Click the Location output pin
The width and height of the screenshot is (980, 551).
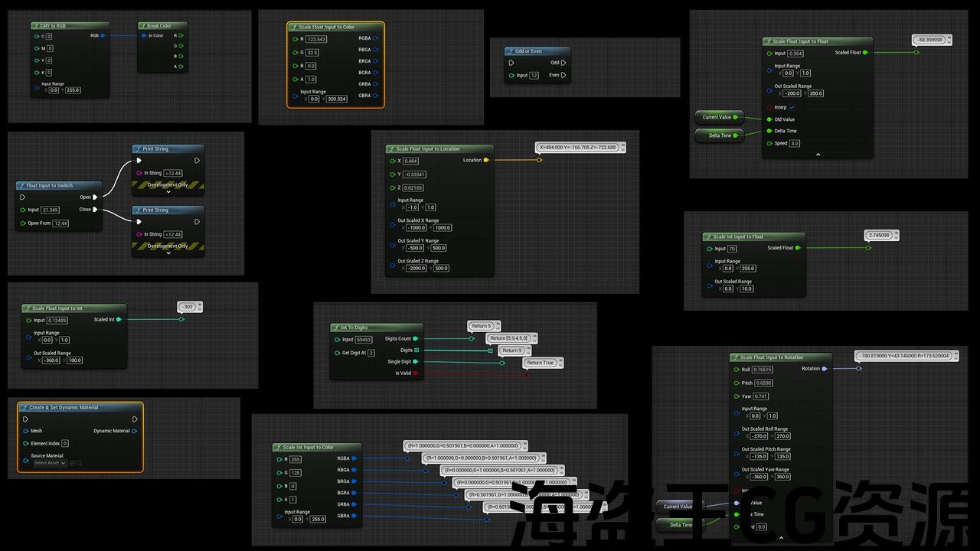pyautogui.click(x=486, y=160)
